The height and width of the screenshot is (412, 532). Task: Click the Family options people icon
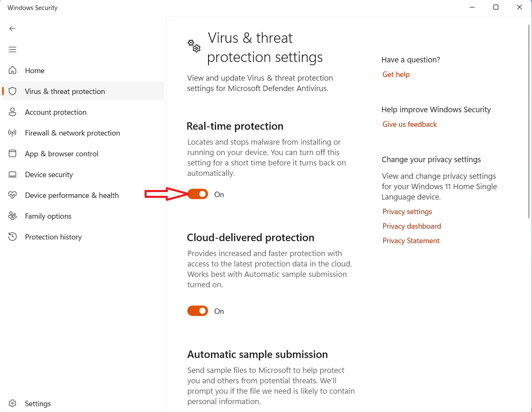pyautogui.click(x=12, y=216)
